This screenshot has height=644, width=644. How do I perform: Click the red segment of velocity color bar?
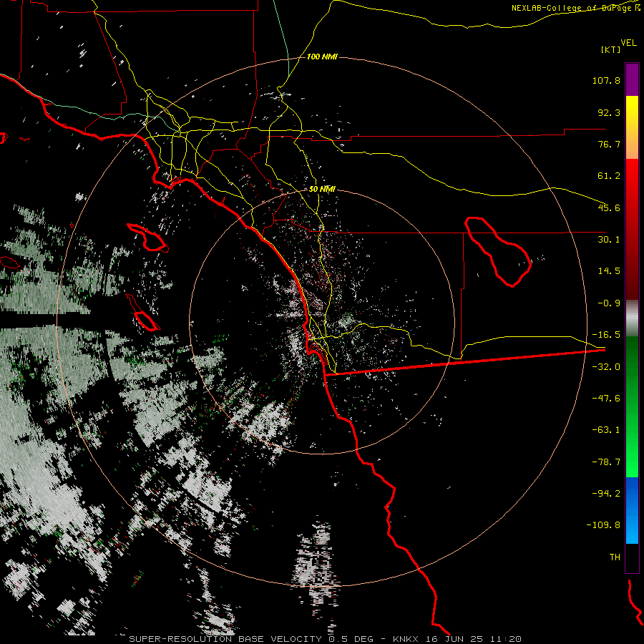[632, 229]
